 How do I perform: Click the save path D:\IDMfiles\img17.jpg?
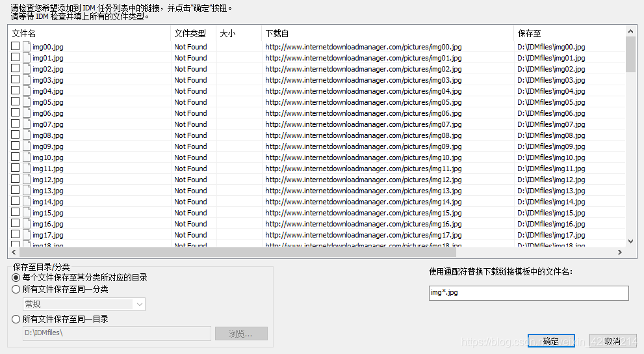[x=551, y=235]
